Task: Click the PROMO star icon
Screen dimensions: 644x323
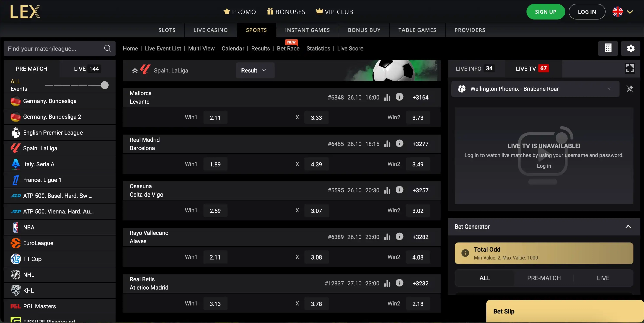Action: [227, 11]
